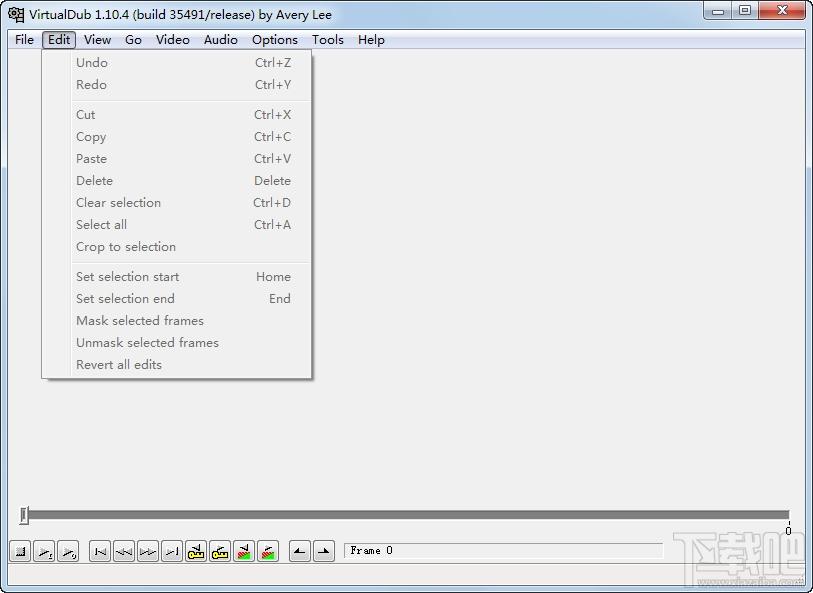Click the Mark out selection button
Viewport: 813px width, 593px height.
click(x=324, y=552)
